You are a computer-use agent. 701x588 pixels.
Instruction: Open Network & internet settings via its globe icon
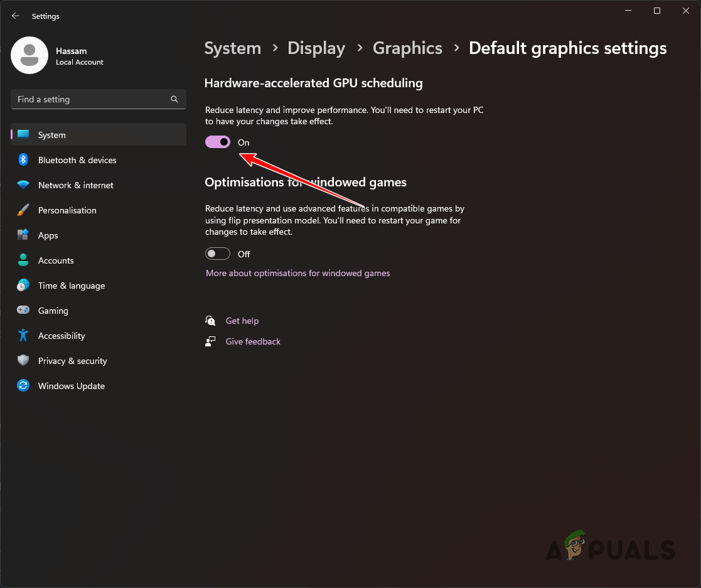[23, 185]
